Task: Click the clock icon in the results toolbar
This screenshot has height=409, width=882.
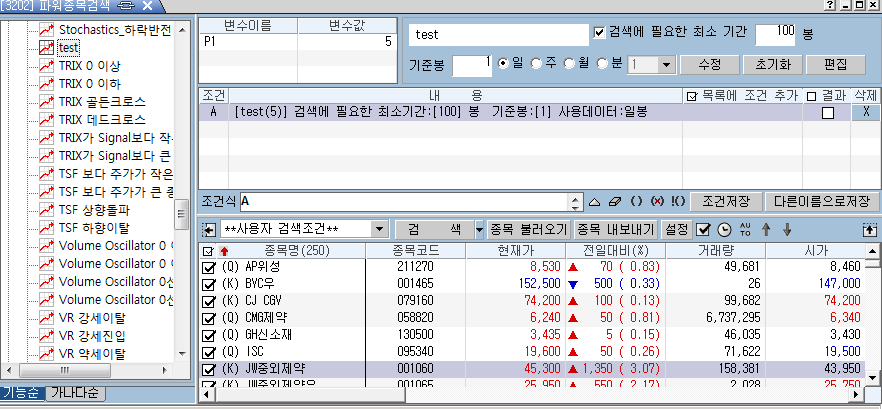Action: coord(725,230)
